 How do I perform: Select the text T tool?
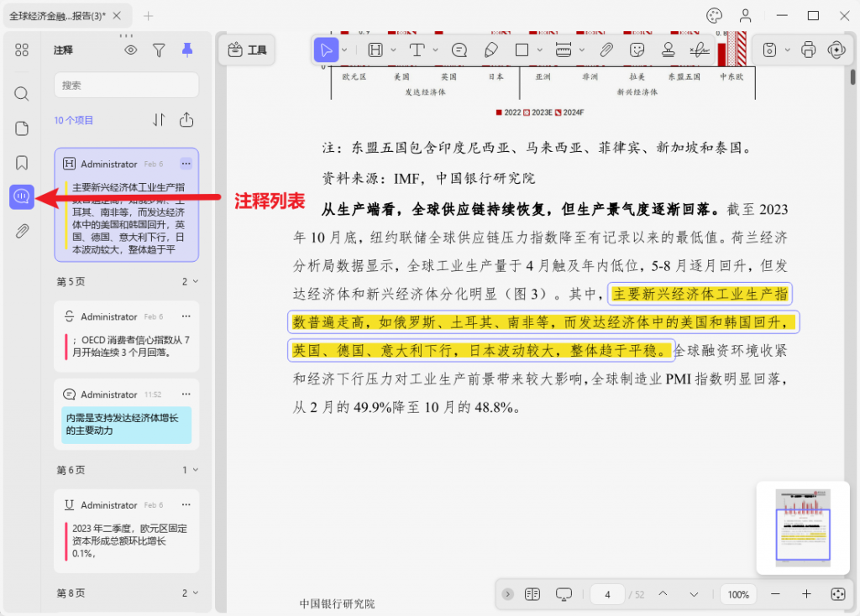click(417, 50)
